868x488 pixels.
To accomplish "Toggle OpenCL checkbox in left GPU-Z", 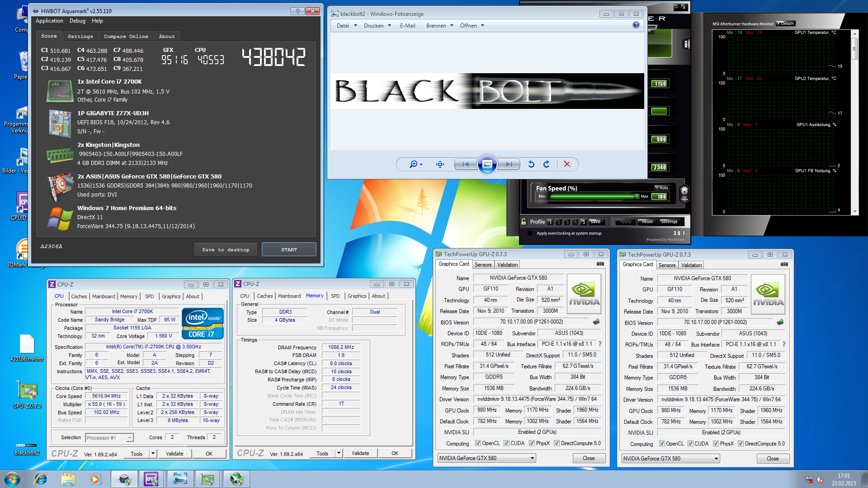I will point(477,443).
